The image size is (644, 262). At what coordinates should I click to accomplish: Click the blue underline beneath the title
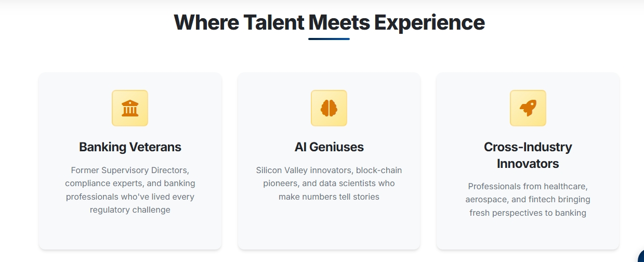329,39
